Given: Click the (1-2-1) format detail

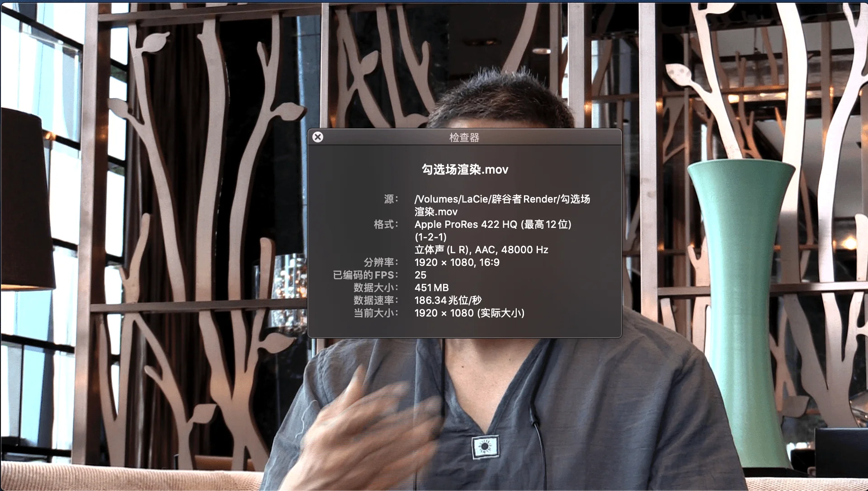Looking at the screenshot, I should (x=430, y=237).
